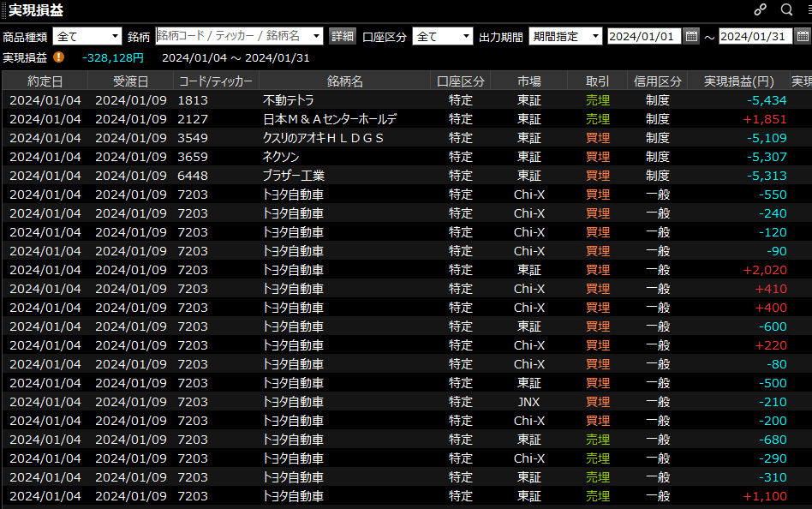Sort by 実現損益(円) column header
Screen dimensions: 812x509
[x=738, y=81]
